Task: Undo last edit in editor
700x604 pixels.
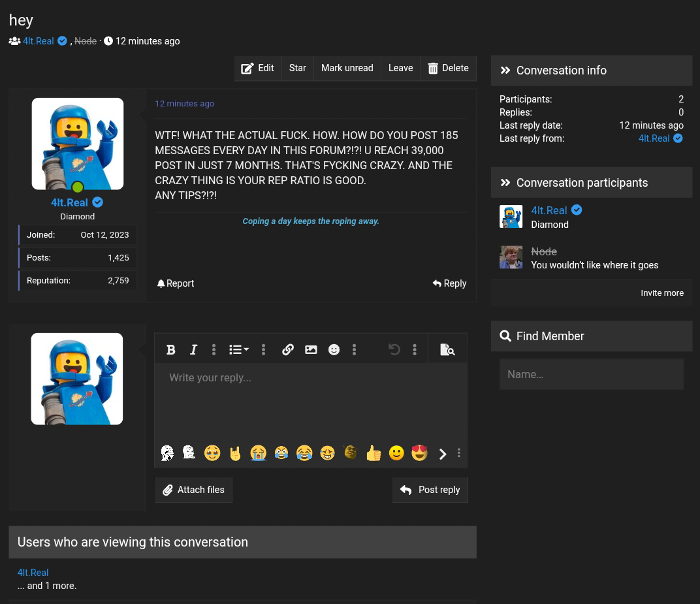Action: 394,350
